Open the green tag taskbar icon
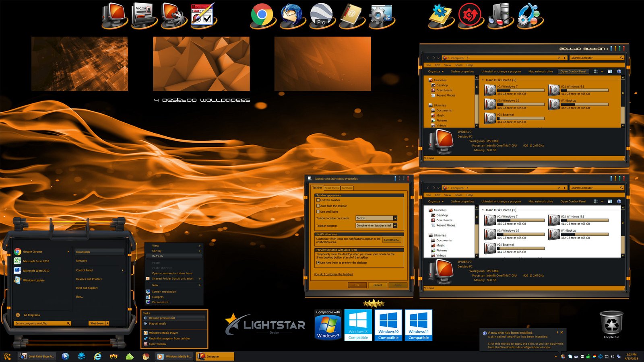This screenshot has width=644, height=362. pos(130,356)
